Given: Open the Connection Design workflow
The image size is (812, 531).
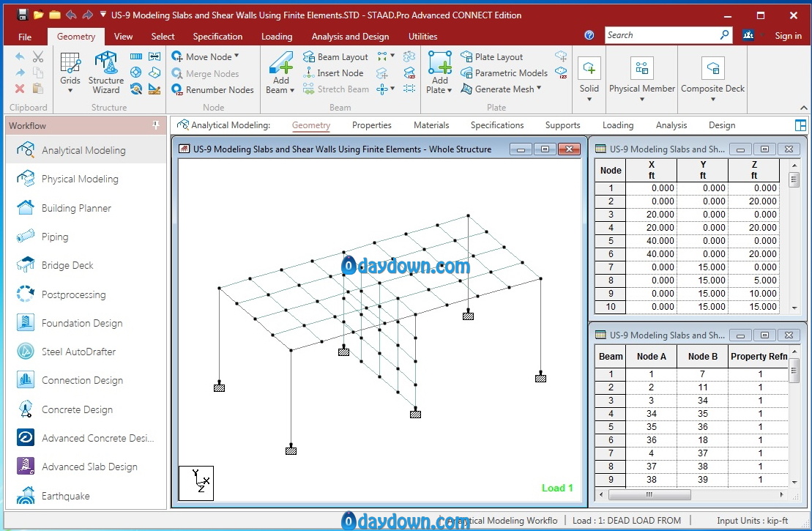Looking at the screenshot, I should point(86,380).
